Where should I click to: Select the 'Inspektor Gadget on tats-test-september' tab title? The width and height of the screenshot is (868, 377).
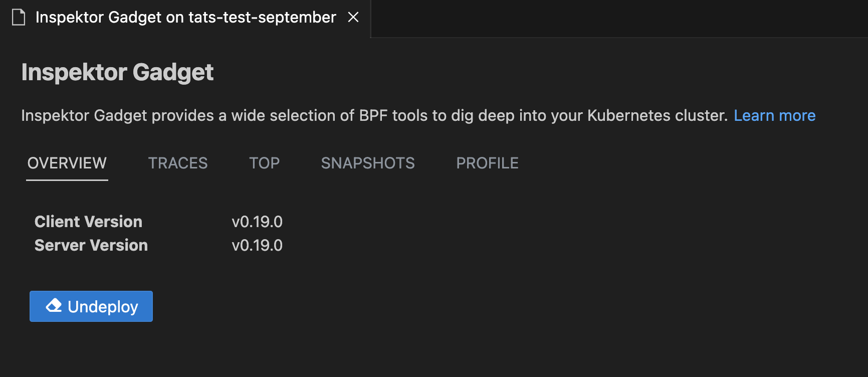(x=185, y=17)
